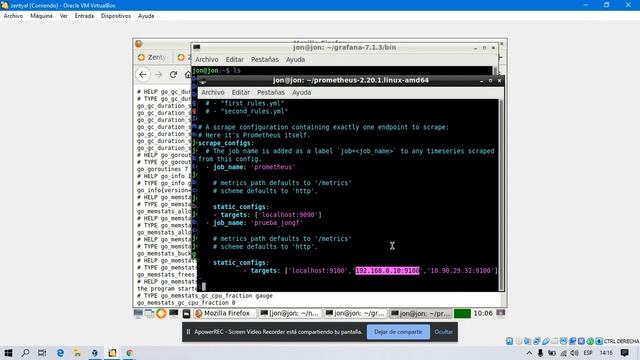Open Editar menu in the prometheus terminal
The width and height of the screenshot is (640, 360).
[241, 93]
